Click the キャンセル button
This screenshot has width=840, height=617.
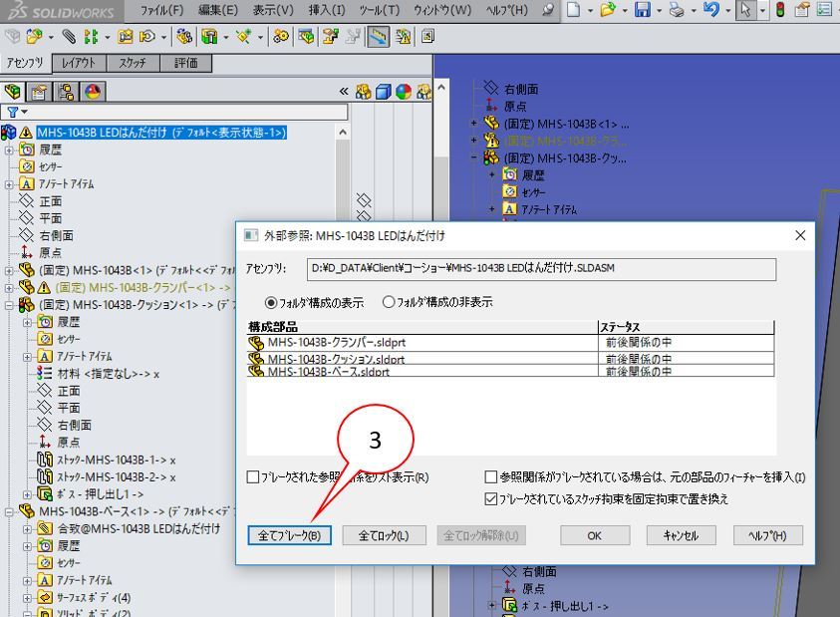pos(681,535)
